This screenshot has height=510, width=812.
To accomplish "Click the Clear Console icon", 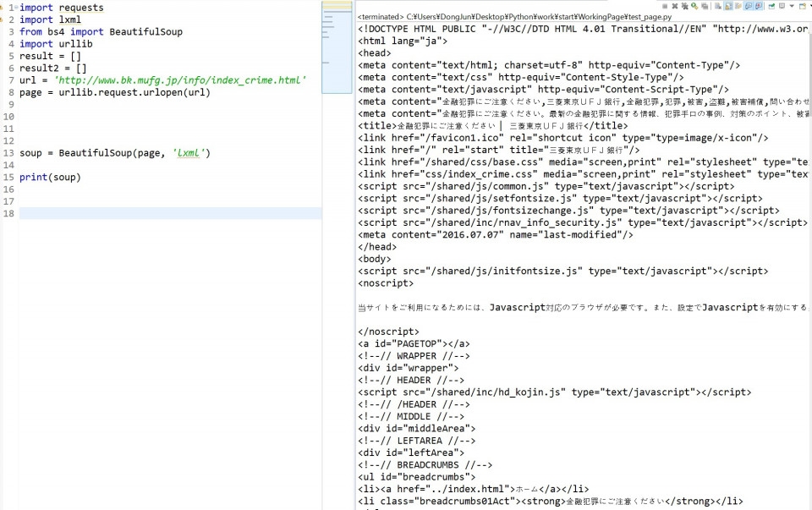I will tap(718, 6).
